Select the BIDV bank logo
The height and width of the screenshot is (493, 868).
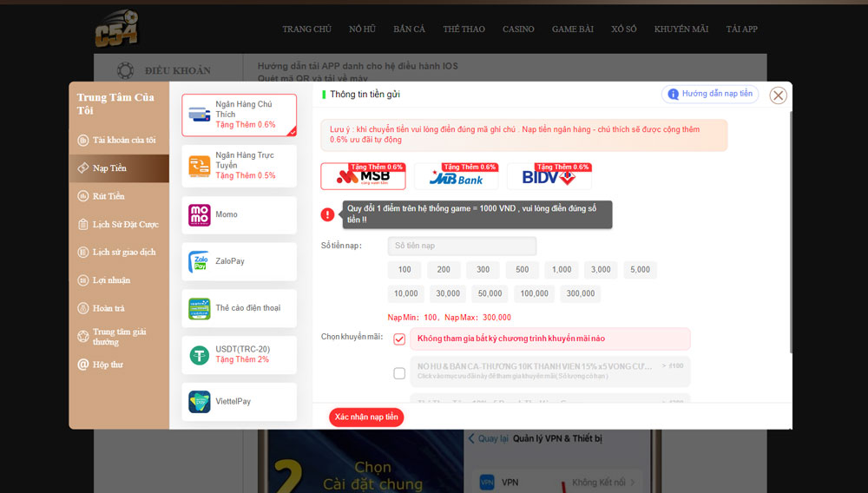[549, 176]
